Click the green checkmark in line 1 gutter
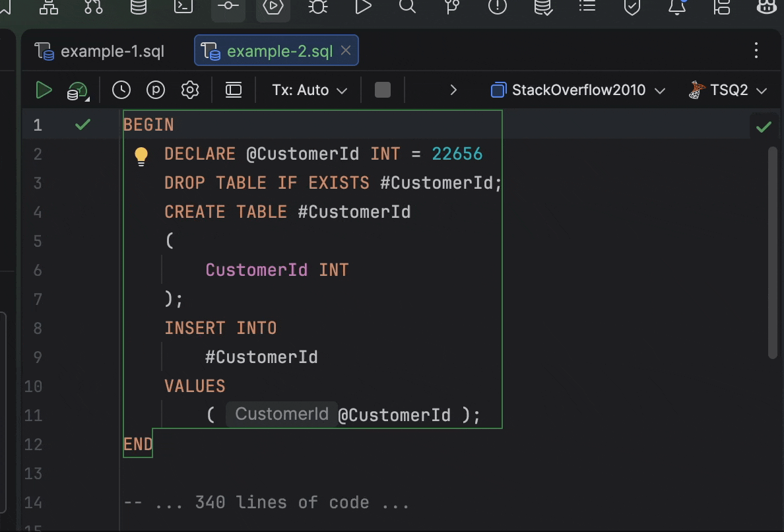The image size is (784, 532). click(82, 124)
